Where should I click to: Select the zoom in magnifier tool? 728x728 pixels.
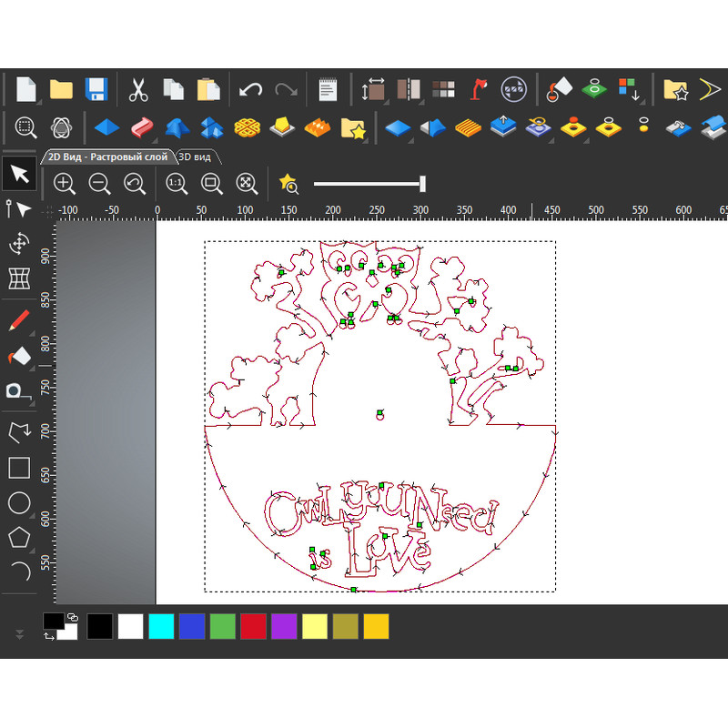pos(64,184)
